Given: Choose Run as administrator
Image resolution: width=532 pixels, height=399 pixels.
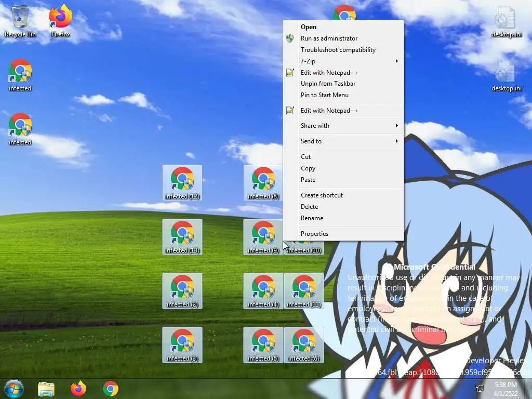Looking at the screenshot, I should [343, 38].
